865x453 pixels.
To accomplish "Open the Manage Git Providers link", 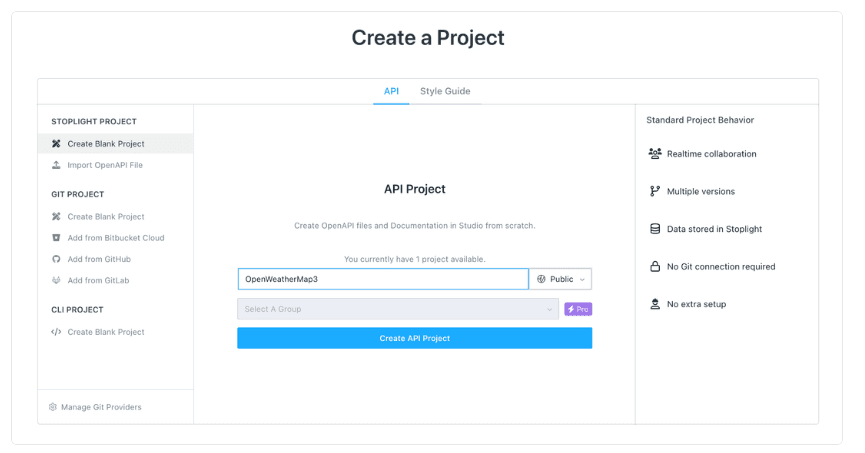I will (x=101, y=407).
